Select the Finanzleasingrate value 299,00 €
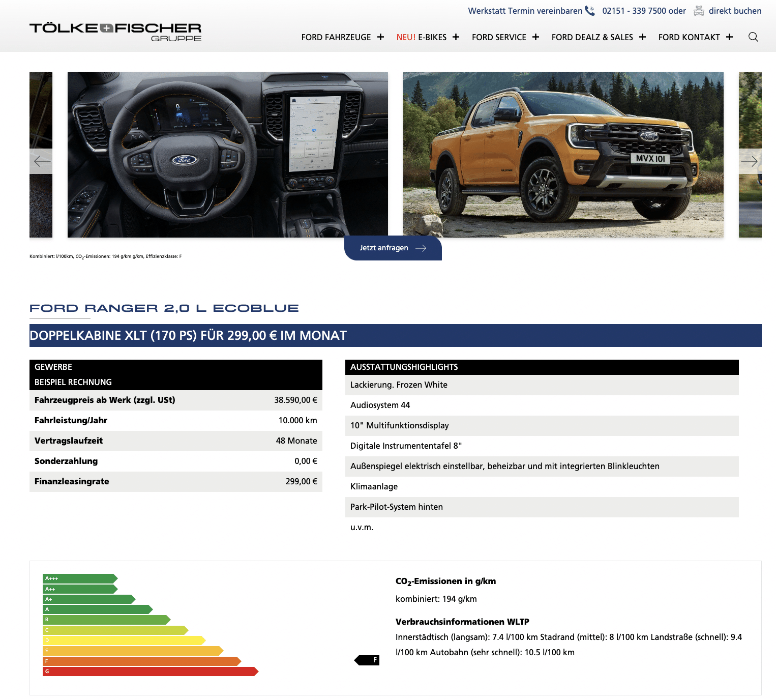Screen dimensions: 776x700 coord(301,481)
